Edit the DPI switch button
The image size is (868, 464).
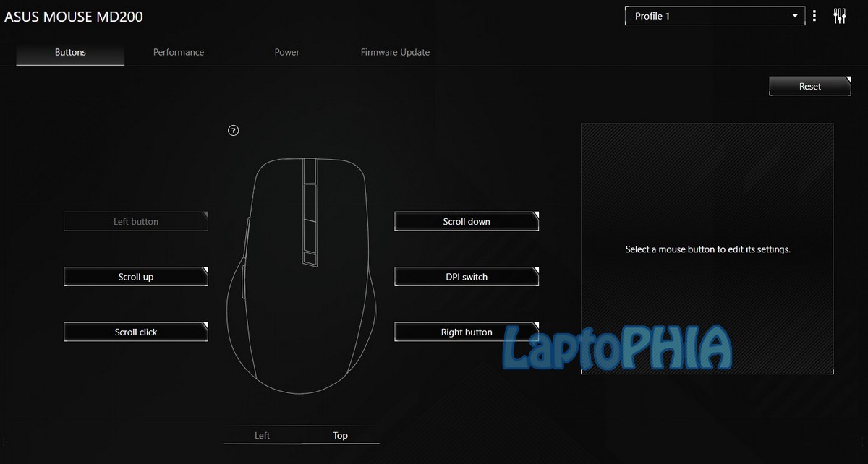pyautogui.click(x=467, y=277)
